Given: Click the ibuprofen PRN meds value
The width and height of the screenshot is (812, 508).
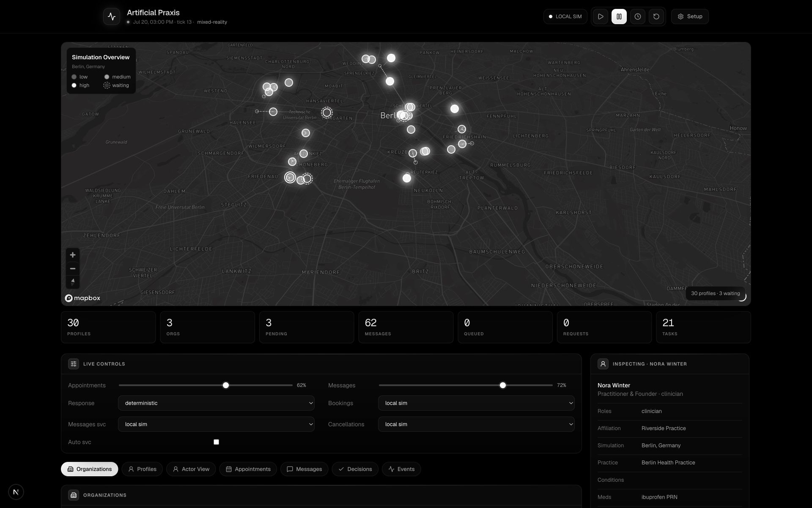Looking at the screenshot, I should click(x=659, y=497).
